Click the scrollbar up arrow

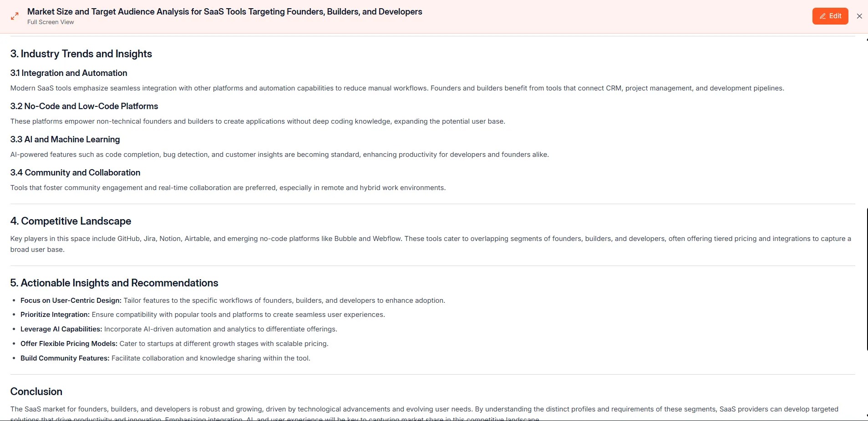[867, 40]
